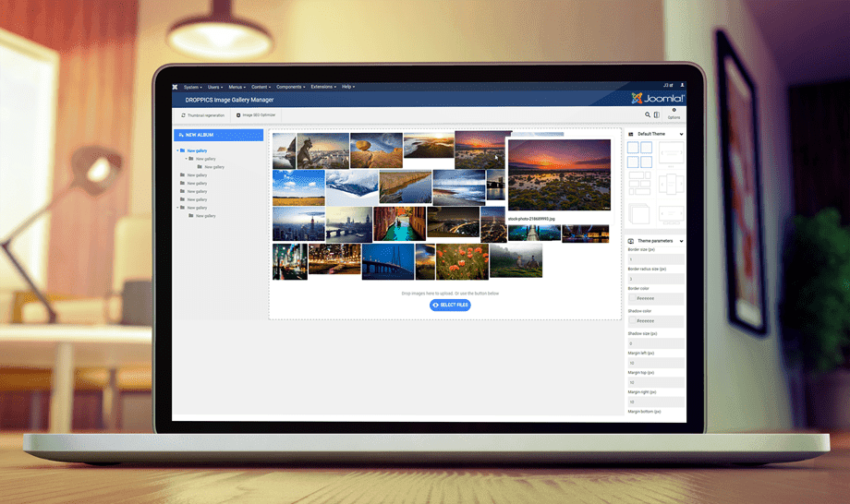Click the user profile icon at top right
850x504 pixels.
click(682, 86)
